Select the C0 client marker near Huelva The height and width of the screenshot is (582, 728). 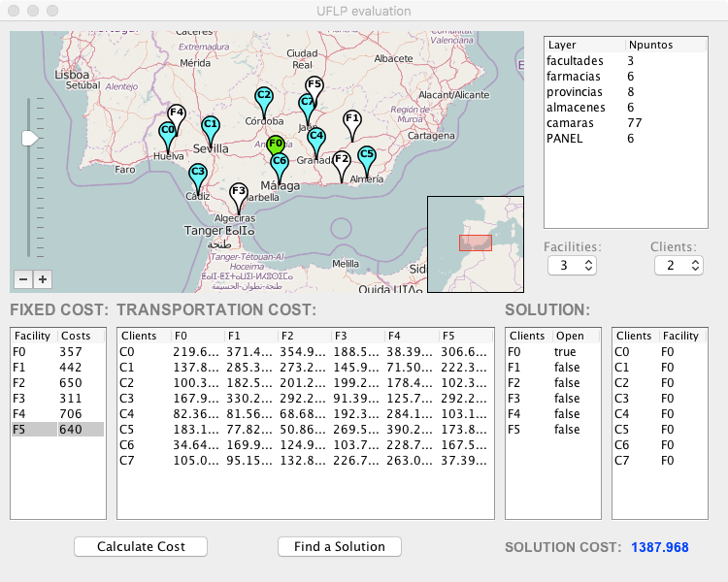pos(168,131)
